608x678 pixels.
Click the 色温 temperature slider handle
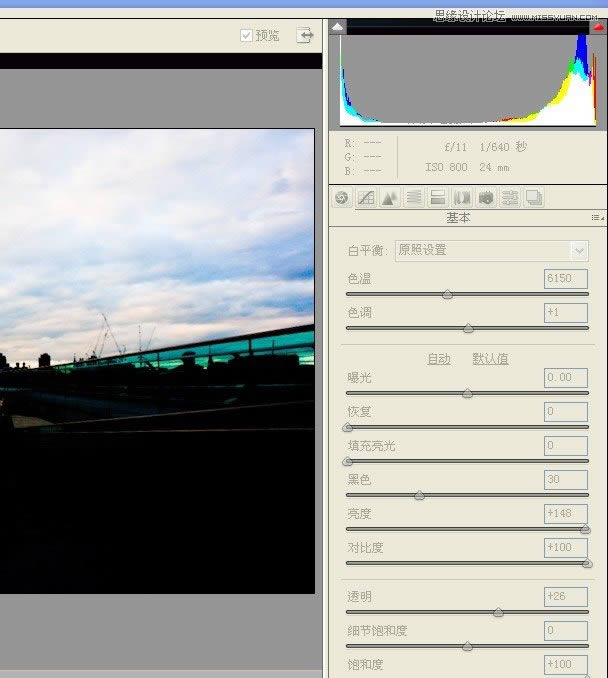pos(448,294)
